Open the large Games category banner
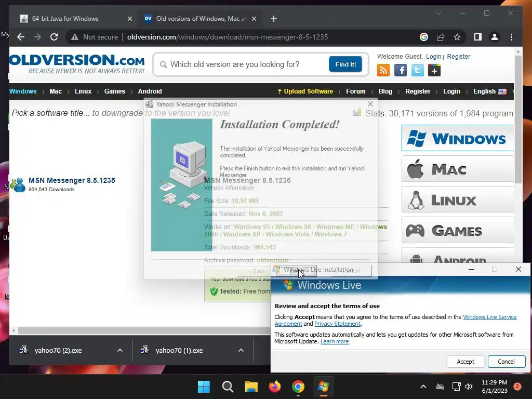This screenshot has width=532, height=399. point(458,230)
